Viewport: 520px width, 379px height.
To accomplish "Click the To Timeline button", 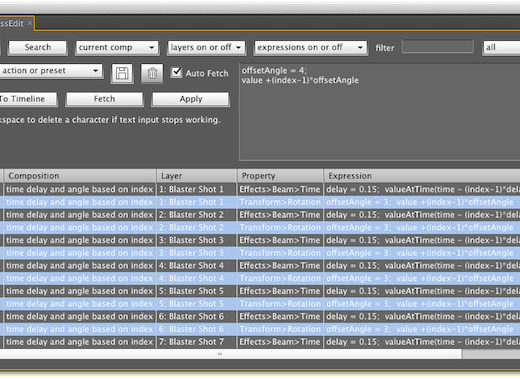I will [28, 99].
